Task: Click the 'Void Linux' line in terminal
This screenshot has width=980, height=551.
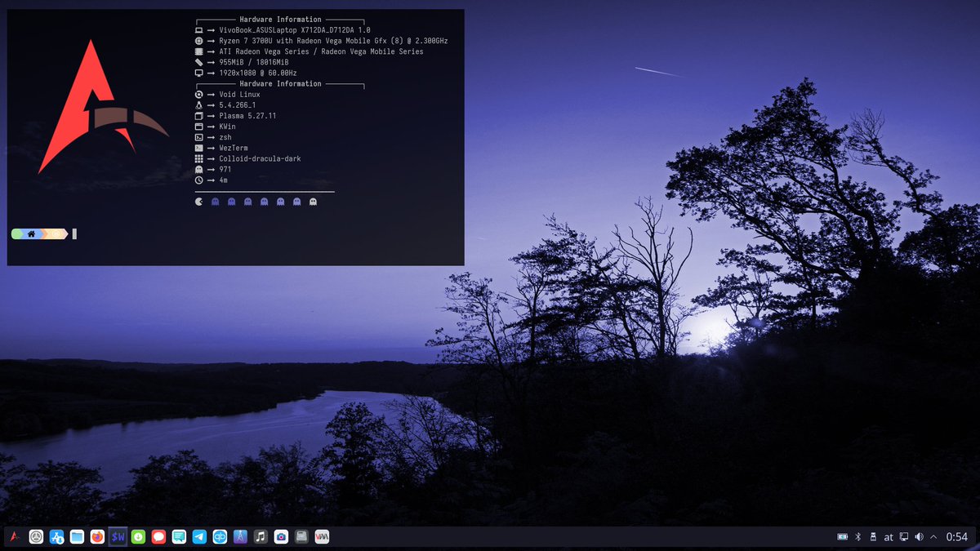Action: pos(239,95)
